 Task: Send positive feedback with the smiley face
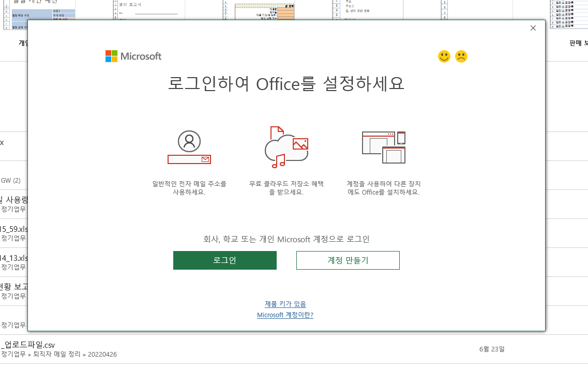(x=444, y=56)
